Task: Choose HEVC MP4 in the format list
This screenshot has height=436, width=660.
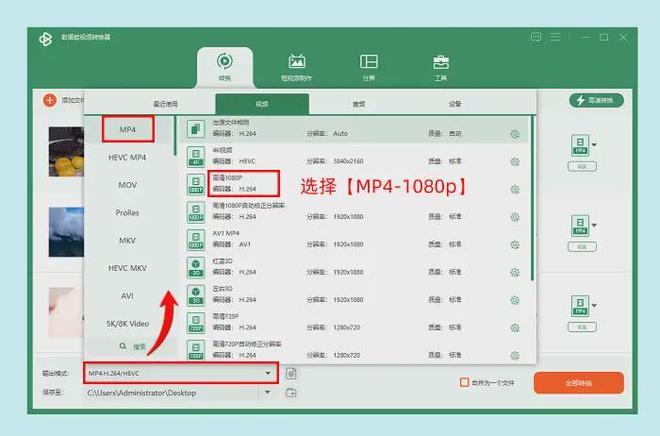Action: (x=127, y=157)
